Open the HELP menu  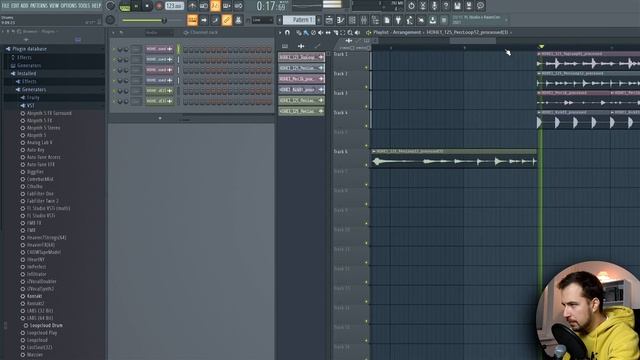[x=96, y=6]
